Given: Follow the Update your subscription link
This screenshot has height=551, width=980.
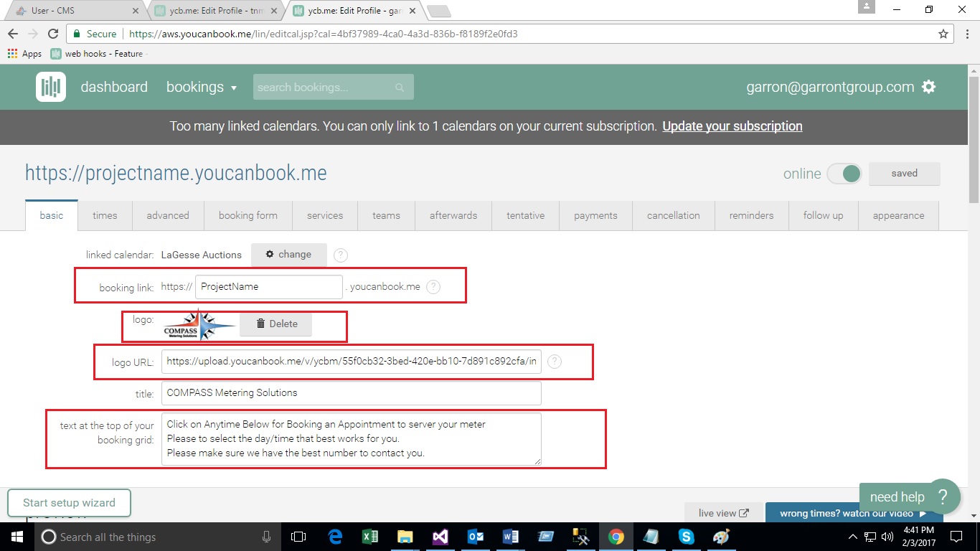Looking at the screenshot, I should point(732,126).
